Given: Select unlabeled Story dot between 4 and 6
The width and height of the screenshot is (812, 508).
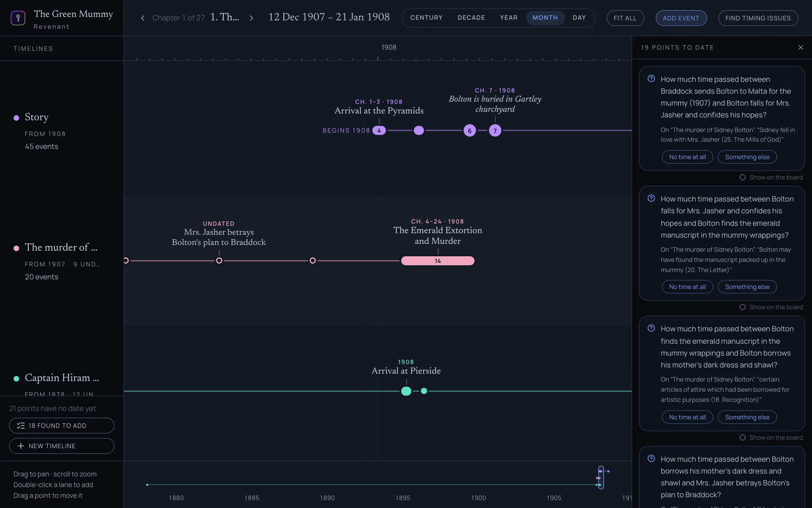Looking at the screenshot, I should 419,130.
